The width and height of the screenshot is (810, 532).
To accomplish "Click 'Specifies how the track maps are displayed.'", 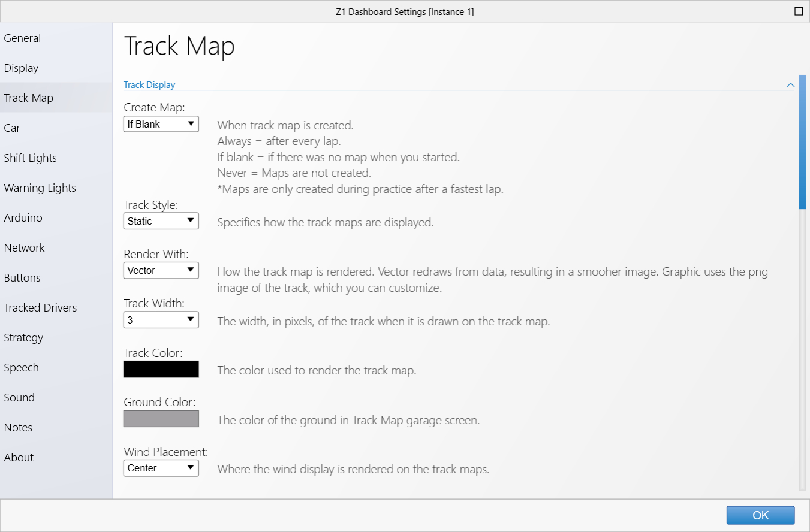I will coord(325,223).
